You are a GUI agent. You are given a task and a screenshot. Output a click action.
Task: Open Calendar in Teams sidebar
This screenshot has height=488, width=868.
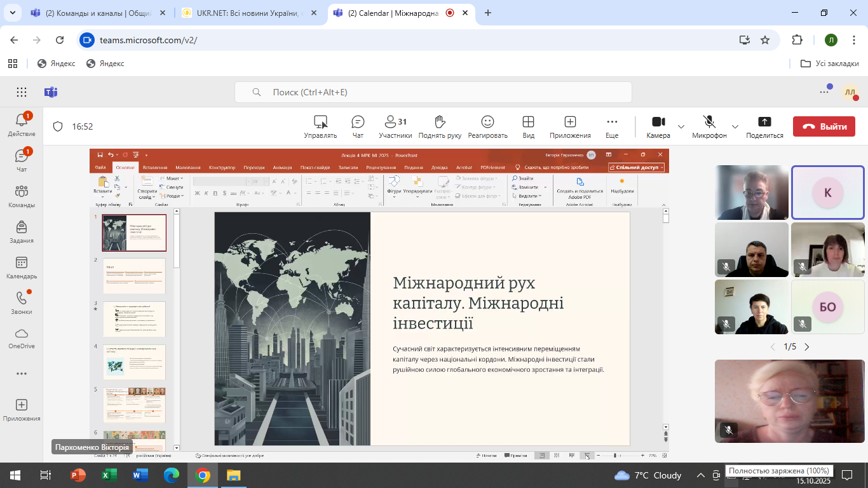click(22, 268)
